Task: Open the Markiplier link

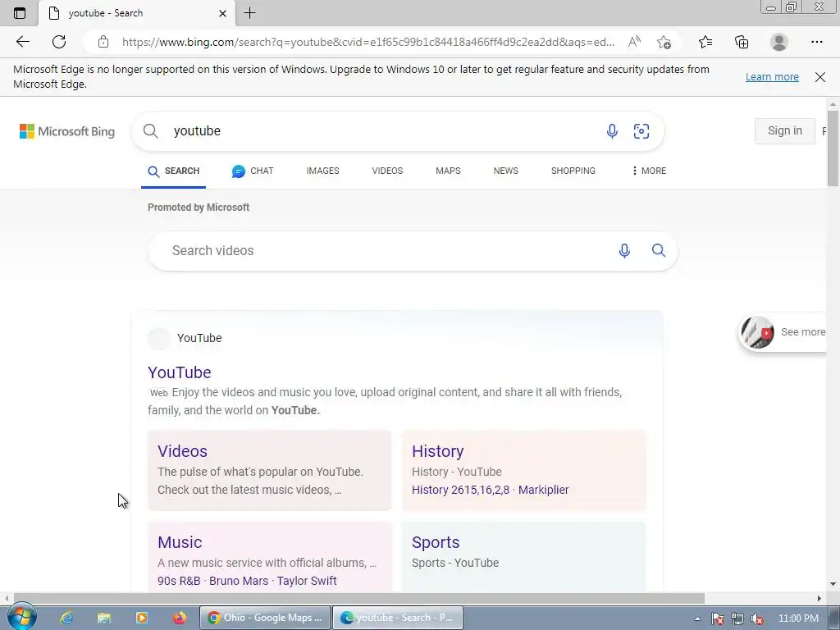Action: (x=543, y=490)
